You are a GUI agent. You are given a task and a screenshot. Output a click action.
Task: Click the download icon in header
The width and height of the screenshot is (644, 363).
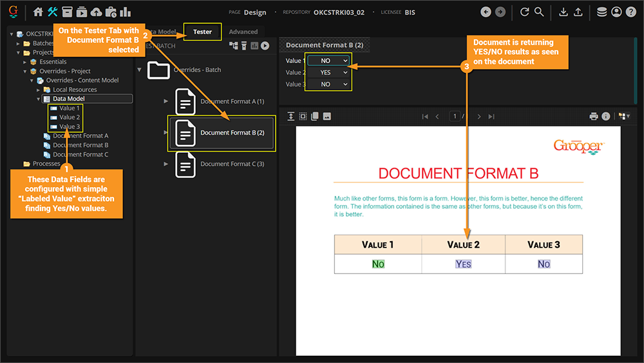563,12
